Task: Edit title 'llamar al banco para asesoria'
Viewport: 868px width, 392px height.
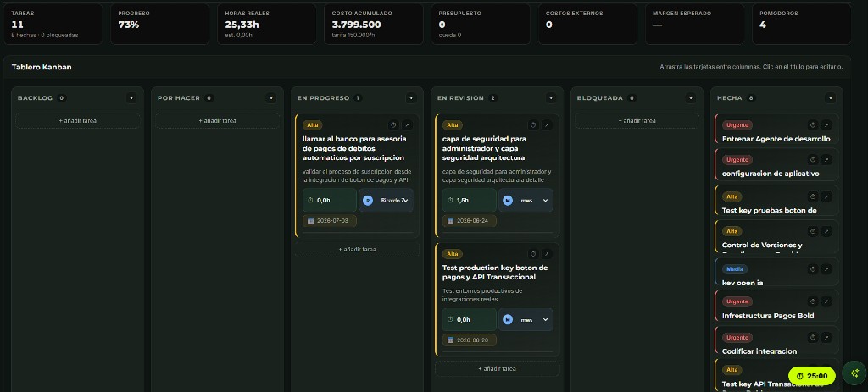Action: tap(354, 148)
